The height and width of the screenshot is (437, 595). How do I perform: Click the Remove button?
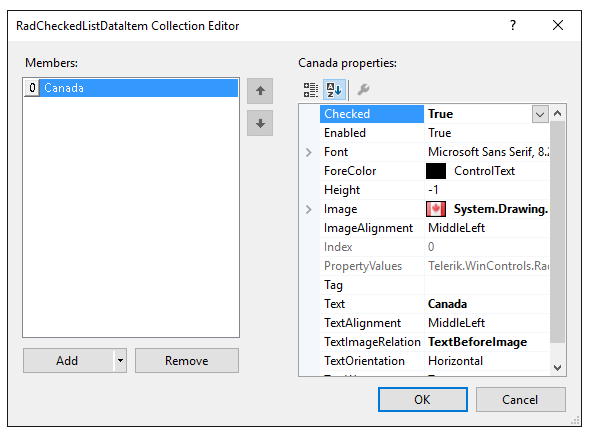pyautogui.click(x=187, y=360)
